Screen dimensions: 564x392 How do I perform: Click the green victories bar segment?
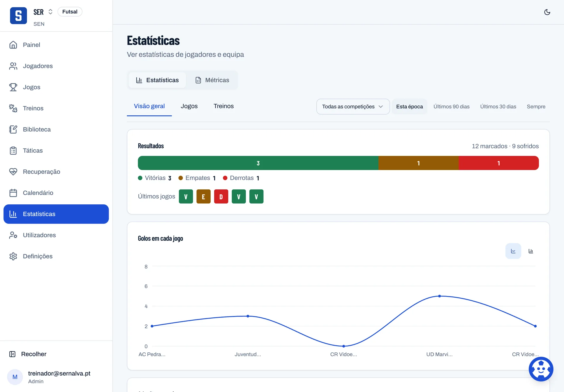[x=258, y=163]
